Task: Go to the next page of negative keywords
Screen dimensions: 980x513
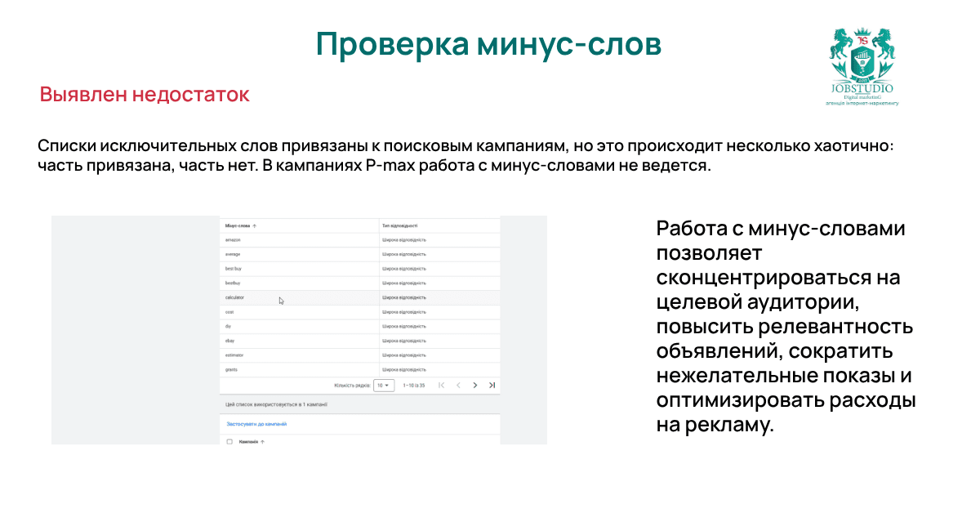Action: pos(475,385)
